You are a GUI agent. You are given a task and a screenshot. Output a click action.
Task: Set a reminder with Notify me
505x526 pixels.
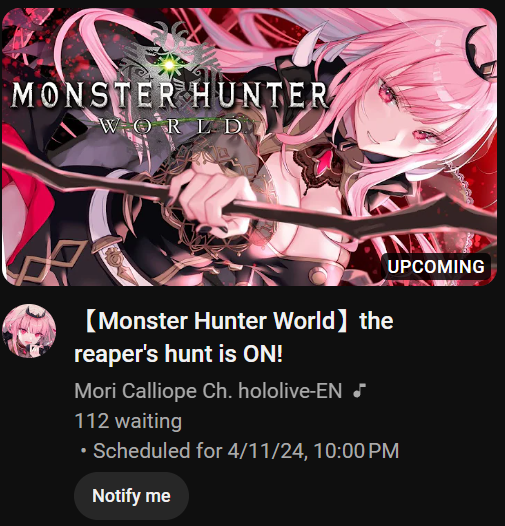(x=131, y=496)
